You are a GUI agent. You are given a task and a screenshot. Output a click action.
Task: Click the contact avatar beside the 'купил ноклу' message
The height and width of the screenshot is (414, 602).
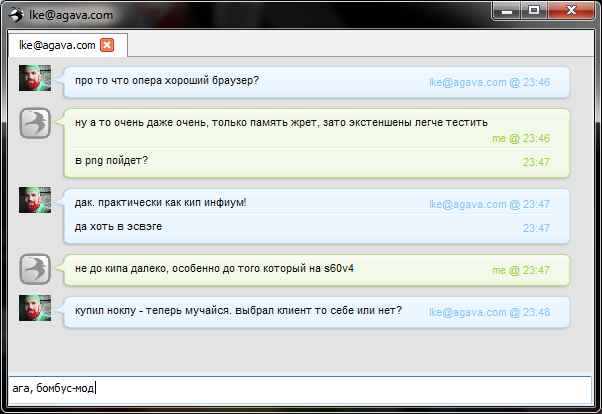(35, 310)
